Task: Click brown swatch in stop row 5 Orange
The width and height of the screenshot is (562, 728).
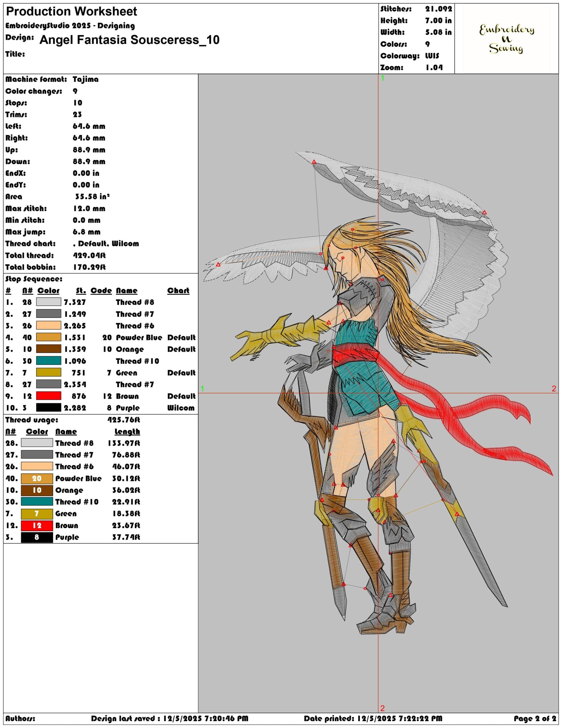Action: (49, 349)
